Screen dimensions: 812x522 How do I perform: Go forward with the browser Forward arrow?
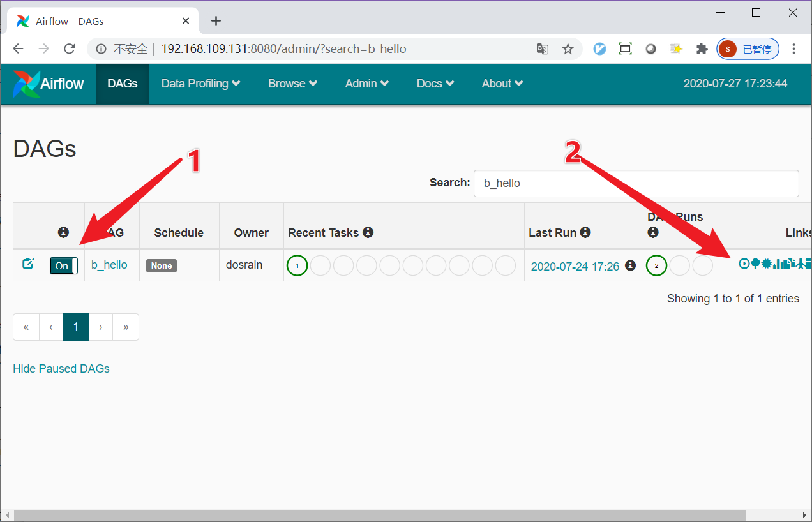coord(43,49)
